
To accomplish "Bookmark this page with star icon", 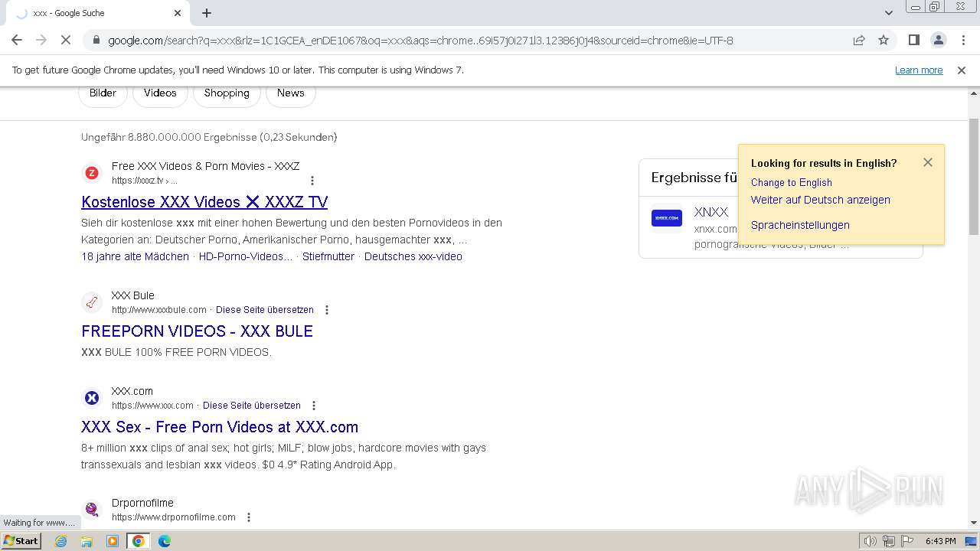I will point(884,40).
